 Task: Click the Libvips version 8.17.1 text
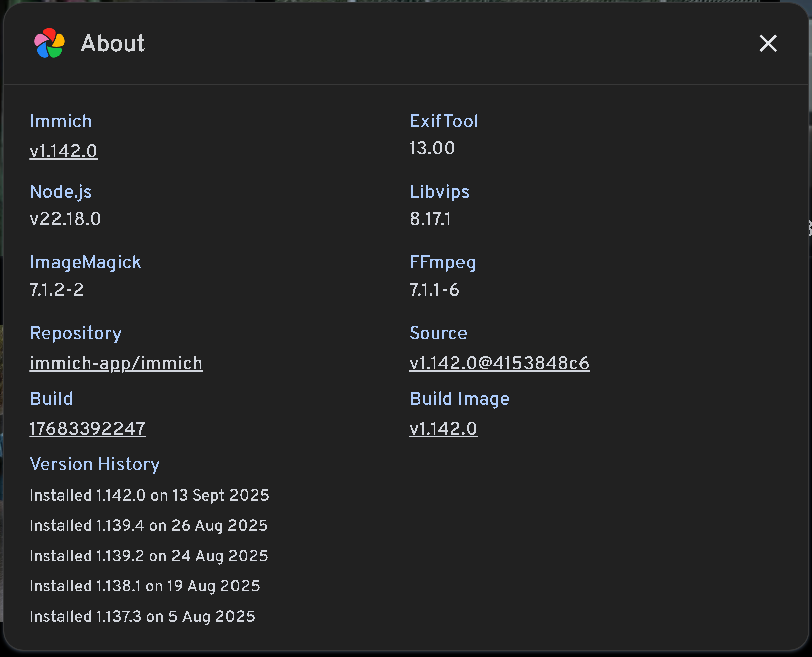pos(430,219)
